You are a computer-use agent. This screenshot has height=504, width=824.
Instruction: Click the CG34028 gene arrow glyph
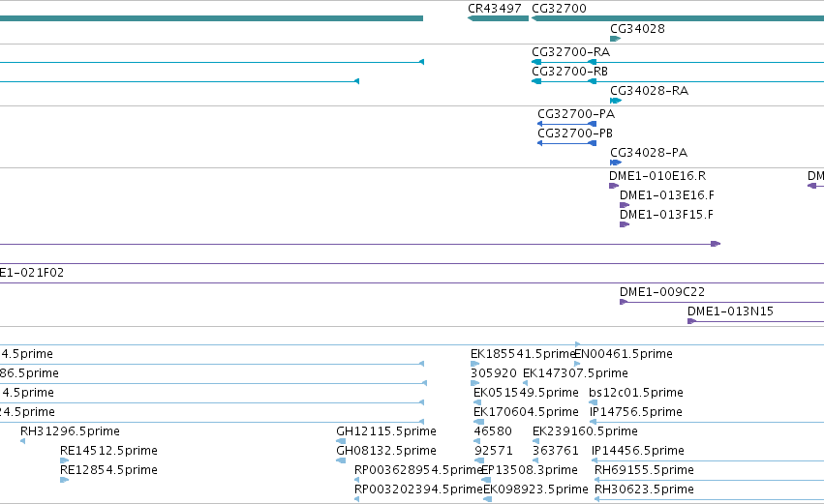[616, 39]
